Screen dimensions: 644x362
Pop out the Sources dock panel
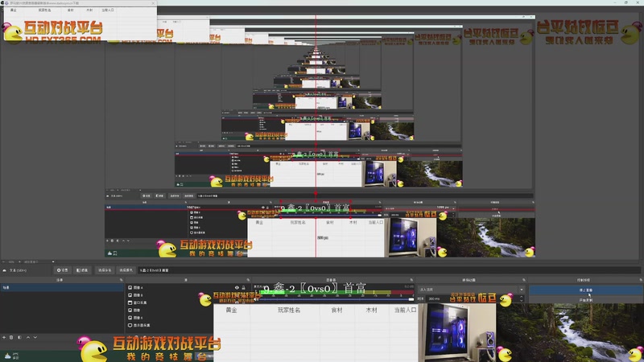pos(248,280)
